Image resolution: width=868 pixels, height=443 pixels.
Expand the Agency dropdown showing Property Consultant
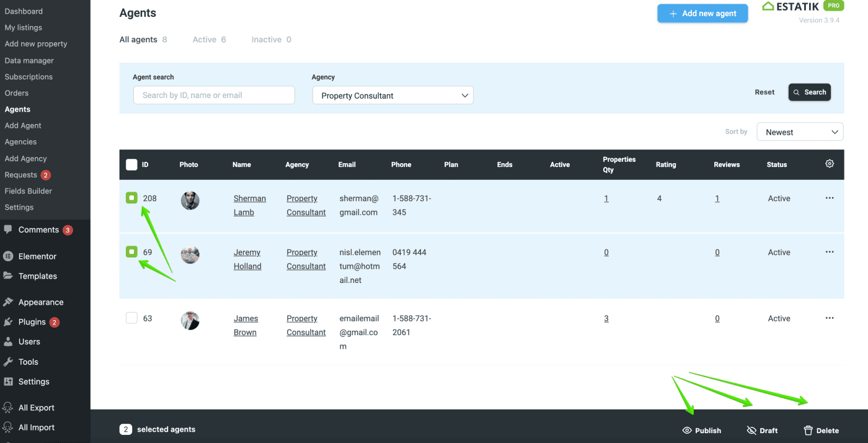[392, 96]
